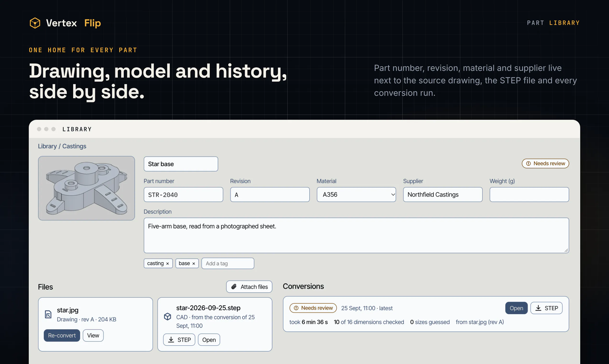Click the "25 Sept, 11:00 · latest" timestamp

pos(367,308)
